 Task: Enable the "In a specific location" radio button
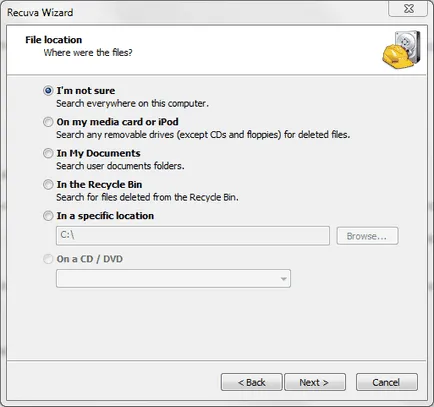[x=48, y=216]
